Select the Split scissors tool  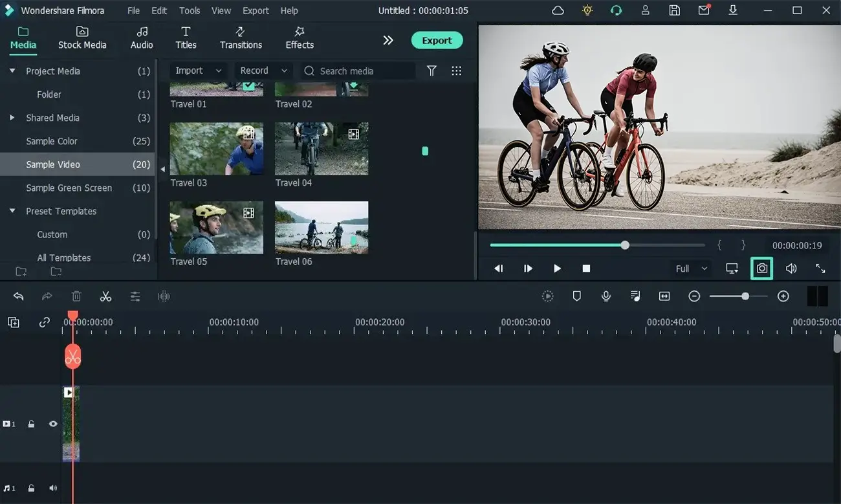point(105,296)
